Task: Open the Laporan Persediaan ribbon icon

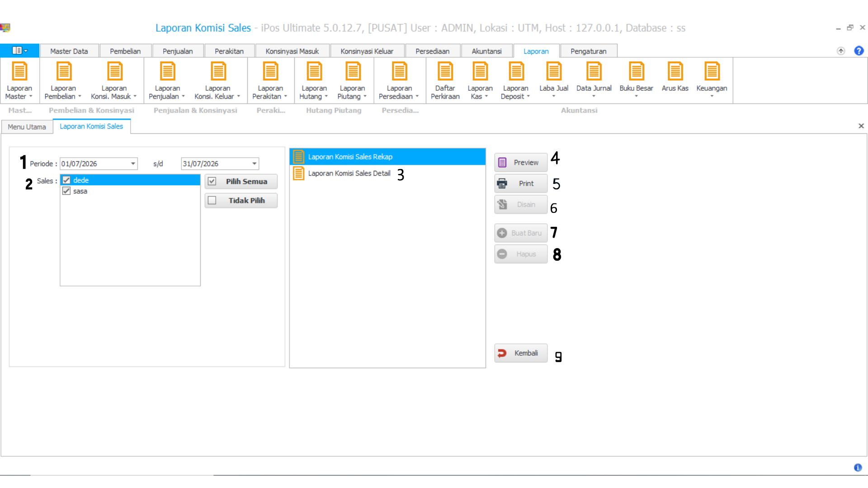Action: (x=399, y=81)
